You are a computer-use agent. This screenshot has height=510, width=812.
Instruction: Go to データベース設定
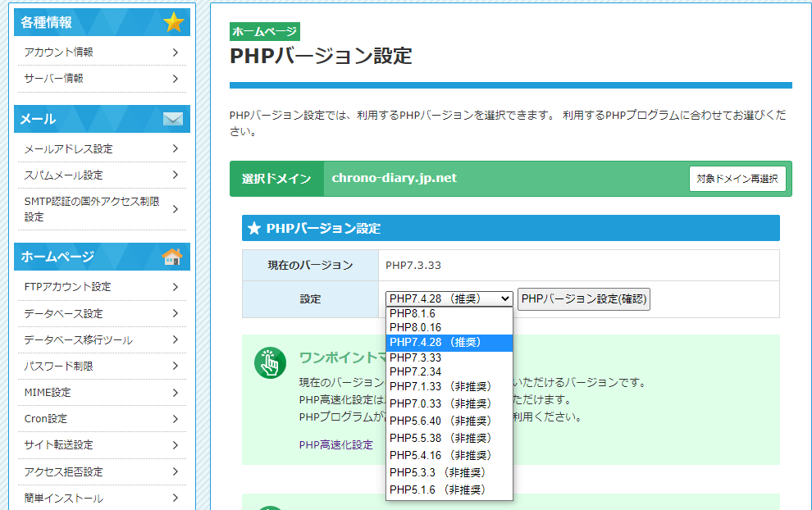tap(102, 314)
